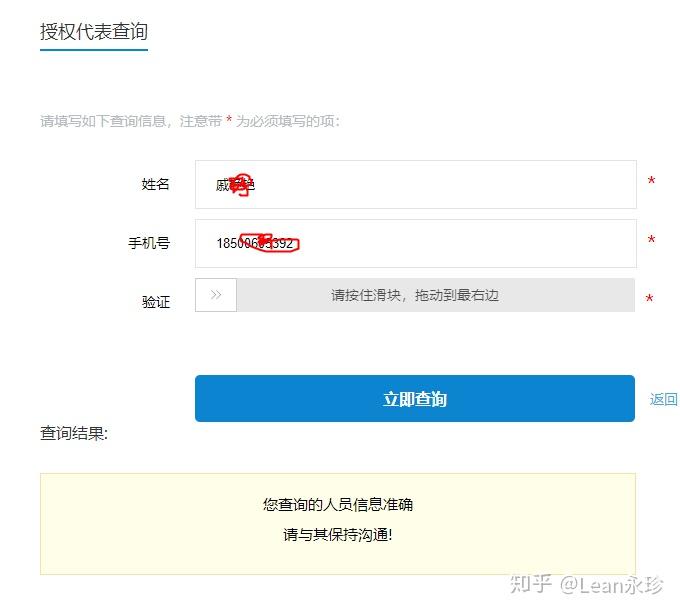The image size is (680, 612).
Task: Click the 请与其保持沟通 message line
Action: (338, 534)
